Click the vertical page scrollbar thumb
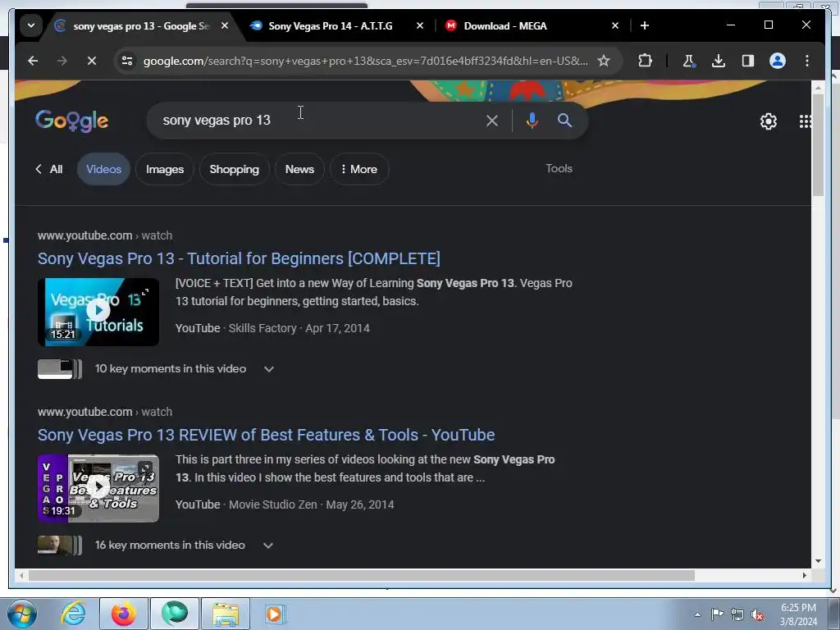Screen dimensions: 840x630 tap(818, 145)
